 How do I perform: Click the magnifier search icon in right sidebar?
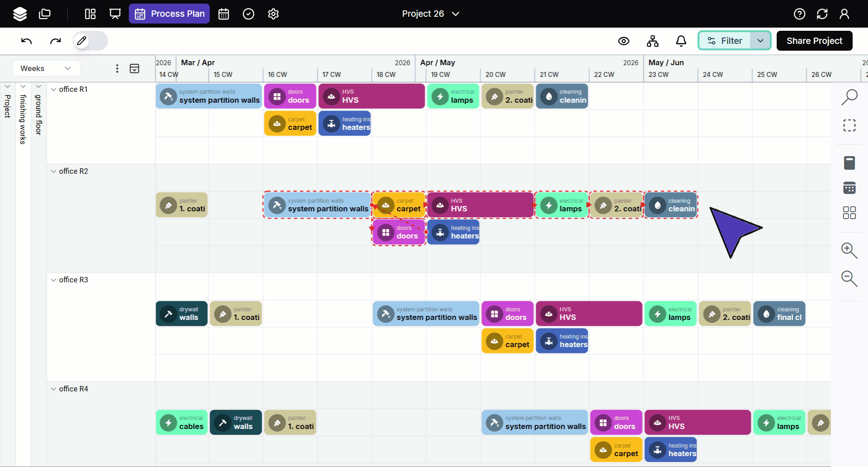849,97
